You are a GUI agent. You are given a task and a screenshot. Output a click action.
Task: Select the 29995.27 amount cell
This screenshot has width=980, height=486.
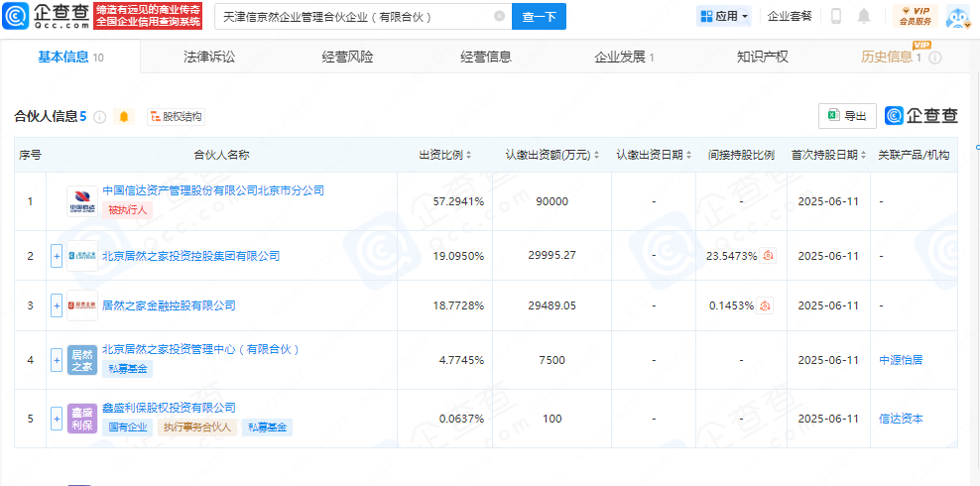pos(551,256)
